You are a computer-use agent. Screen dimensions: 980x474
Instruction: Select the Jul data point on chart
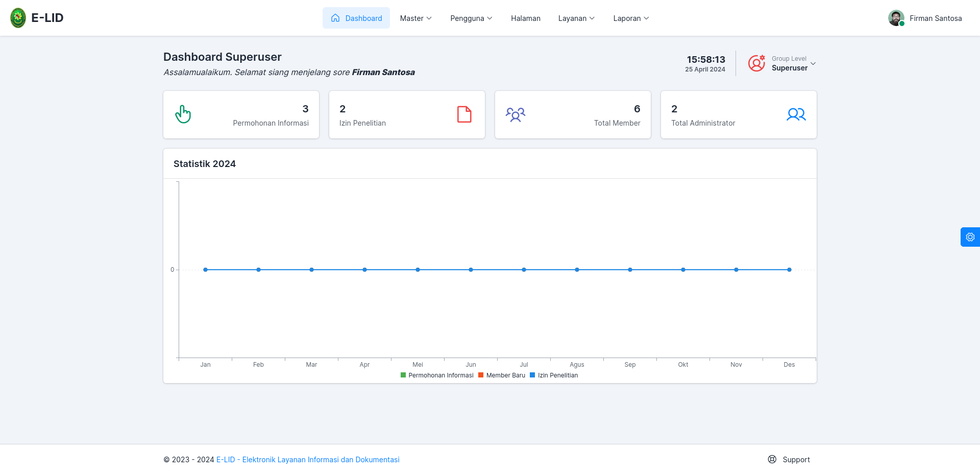(x=524, y=270)
